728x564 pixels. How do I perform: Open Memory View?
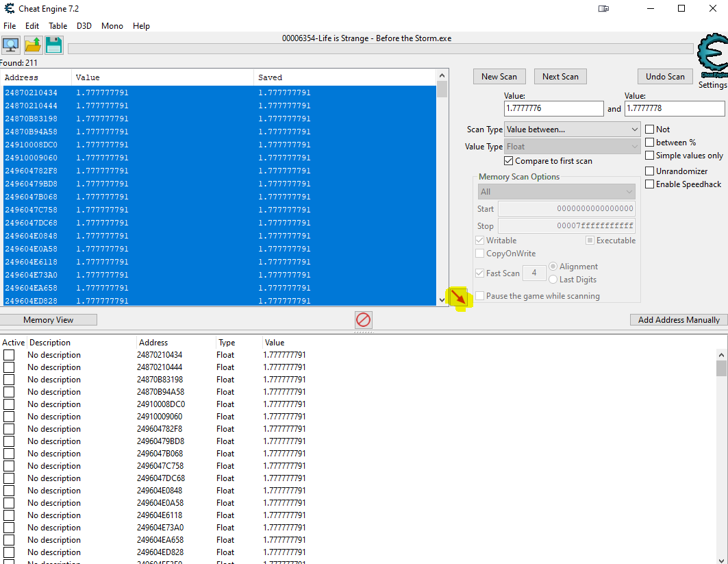[x=49, y=319]
